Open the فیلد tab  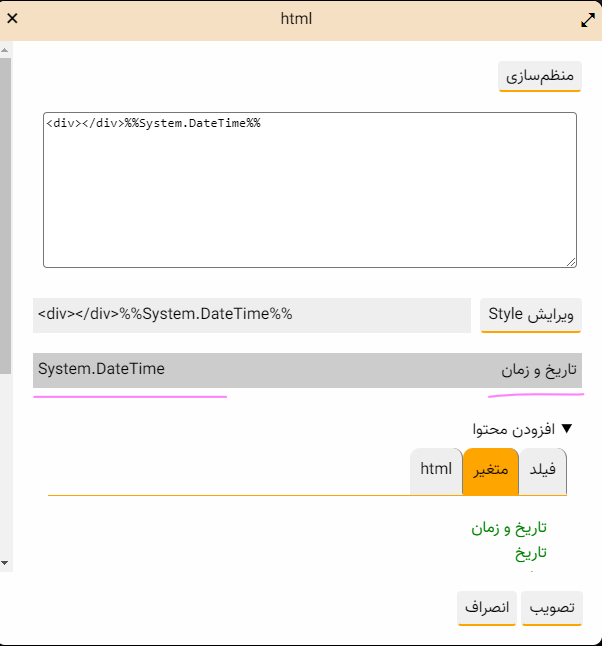pos(543,471)
